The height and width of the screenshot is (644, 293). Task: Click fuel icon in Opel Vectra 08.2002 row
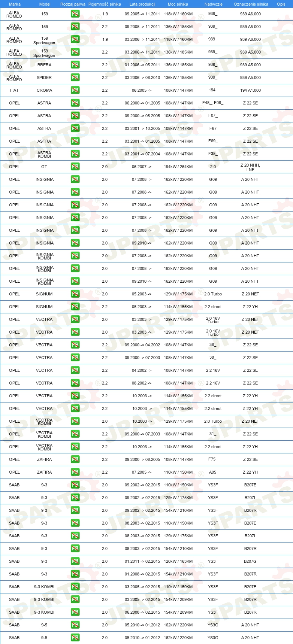click(x=75, y=383)
